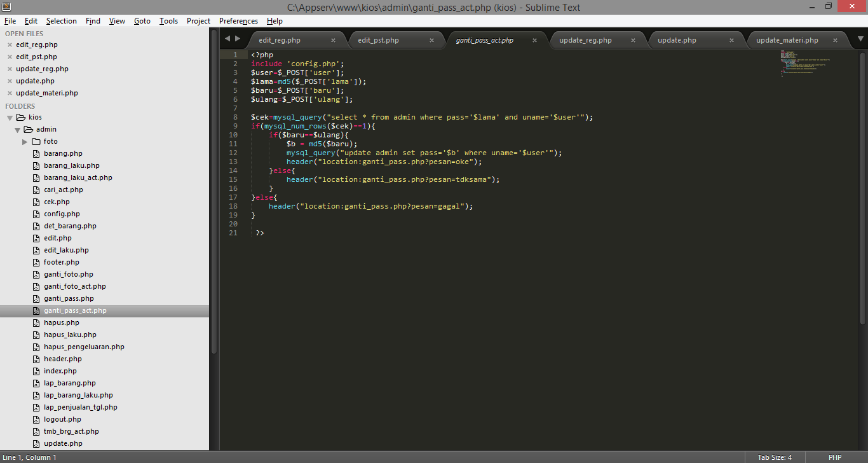This screenshot has width=868, height=463.
Task: Collapse the kios folder
Action: (x=10, y=118)
